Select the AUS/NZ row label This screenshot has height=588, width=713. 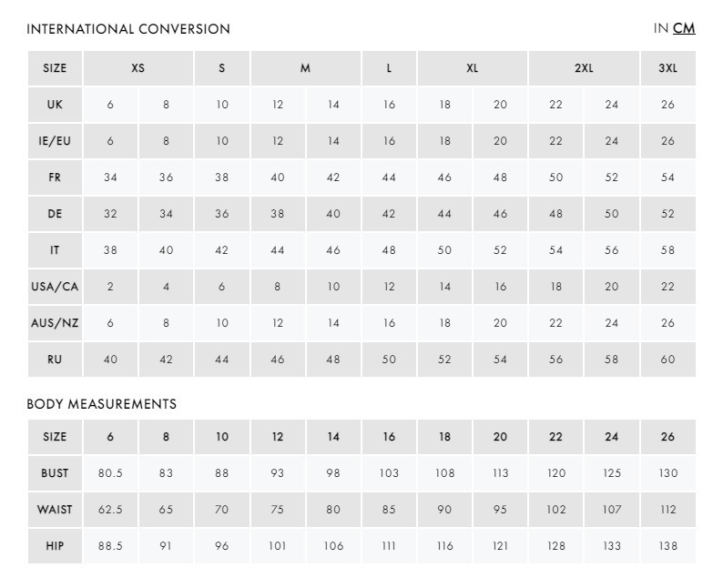point(55,323)
